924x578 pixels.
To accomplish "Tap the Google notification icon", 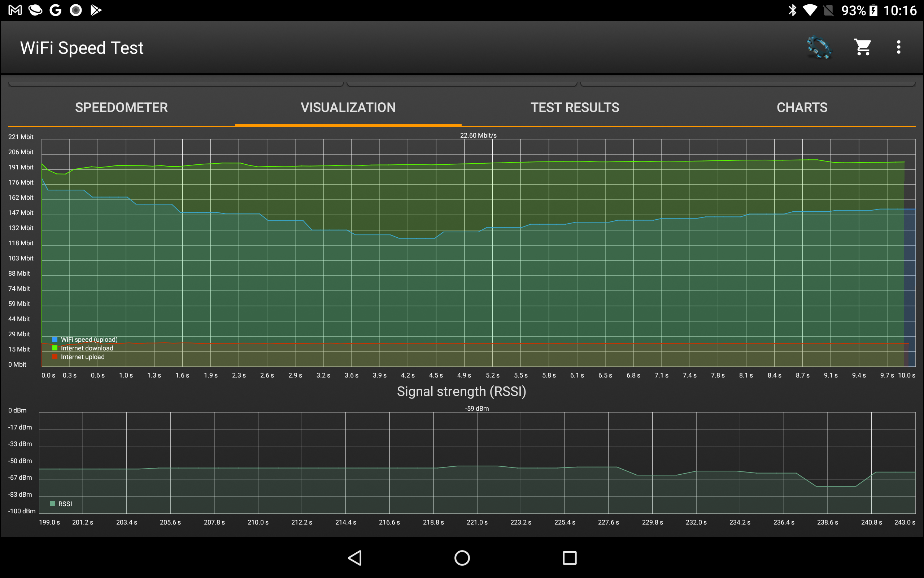I will tap(56, 10).
